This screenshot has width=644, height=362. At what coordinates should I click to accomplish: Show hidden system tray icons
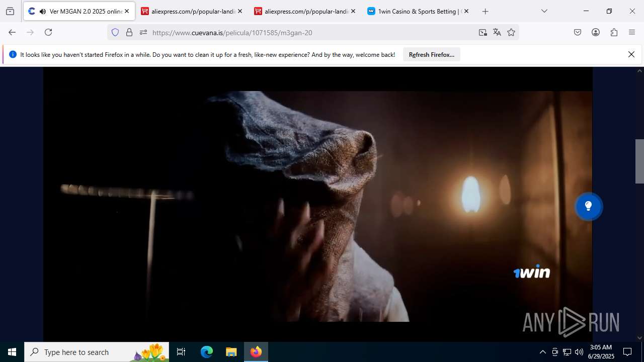tap(542, 352)
